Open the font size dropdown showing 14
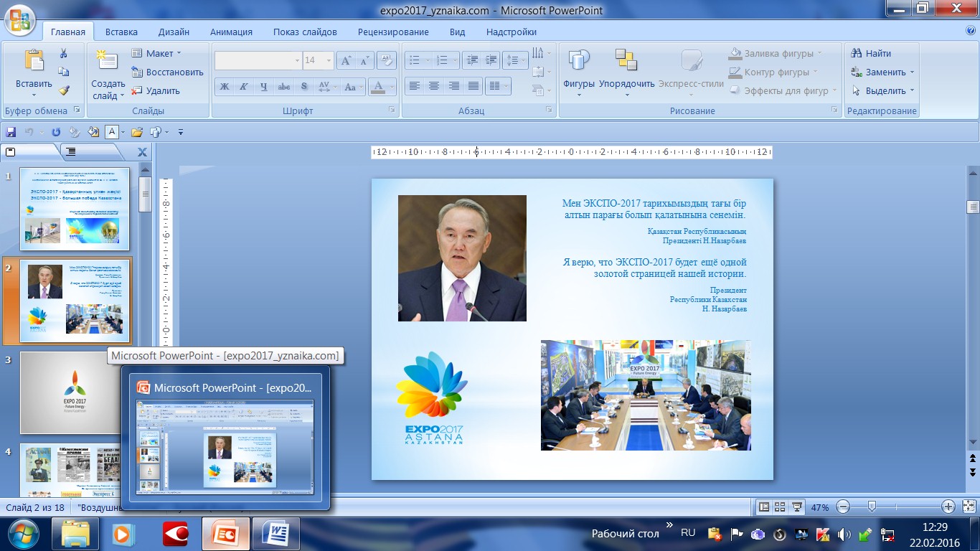980x551 pixels. pos(328,61)
